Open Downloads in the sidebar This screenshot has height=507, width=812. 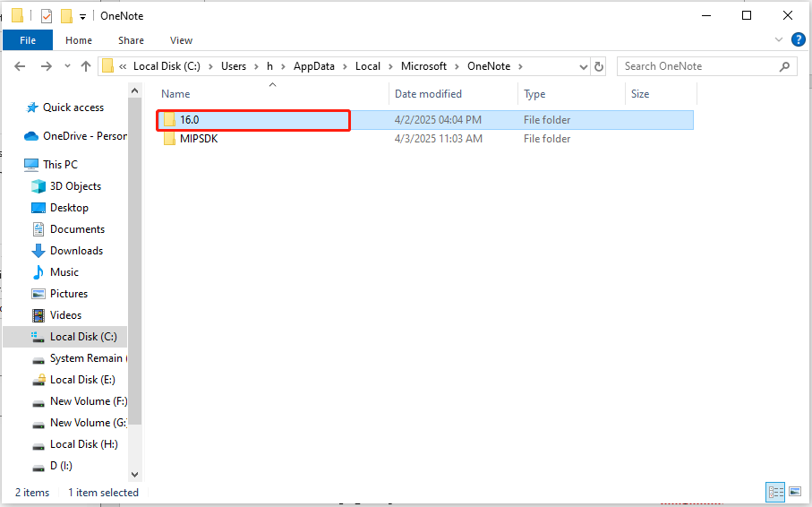(x=67, y=251)
